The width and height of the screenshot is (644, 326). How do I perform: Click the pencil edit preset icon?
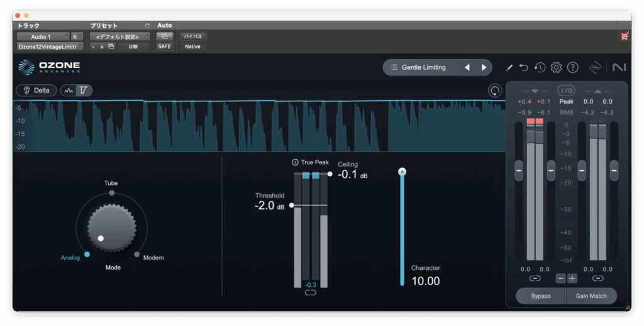coord(509,67)
